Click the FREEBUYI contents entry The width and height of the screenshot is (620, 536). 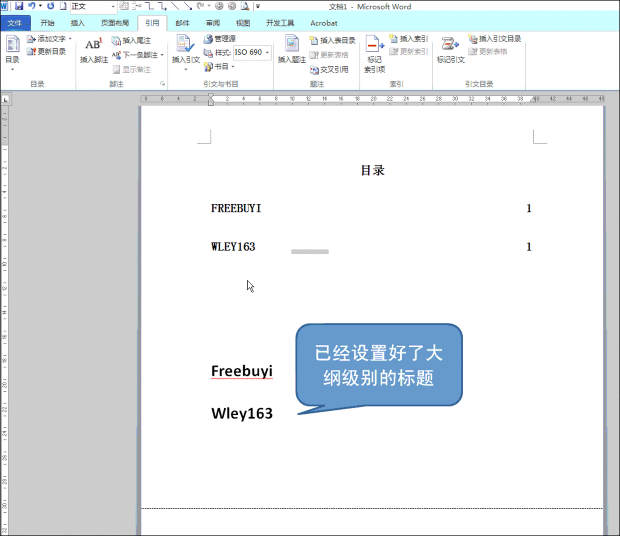(236, 208)
